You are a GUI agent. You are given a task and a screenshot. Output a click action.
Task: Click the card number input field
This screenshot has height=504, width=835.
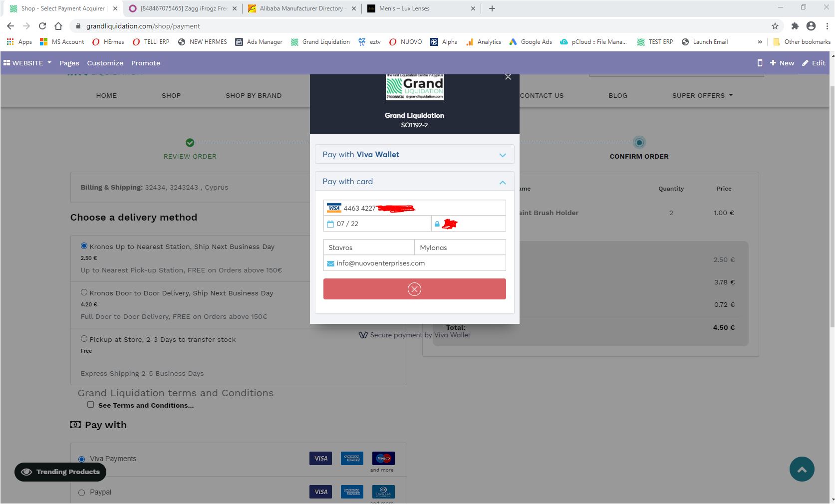(414, 208)
